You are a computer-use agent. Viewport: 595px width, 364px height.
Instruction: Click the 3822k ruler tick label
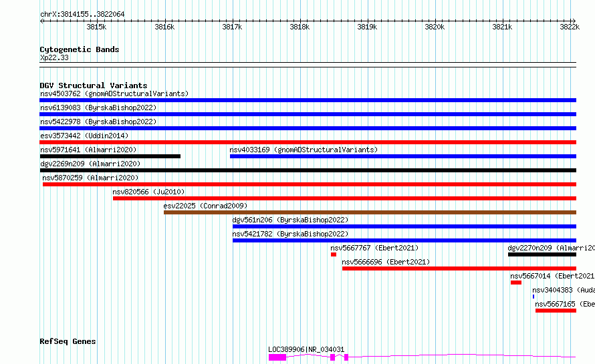(570, 27)
